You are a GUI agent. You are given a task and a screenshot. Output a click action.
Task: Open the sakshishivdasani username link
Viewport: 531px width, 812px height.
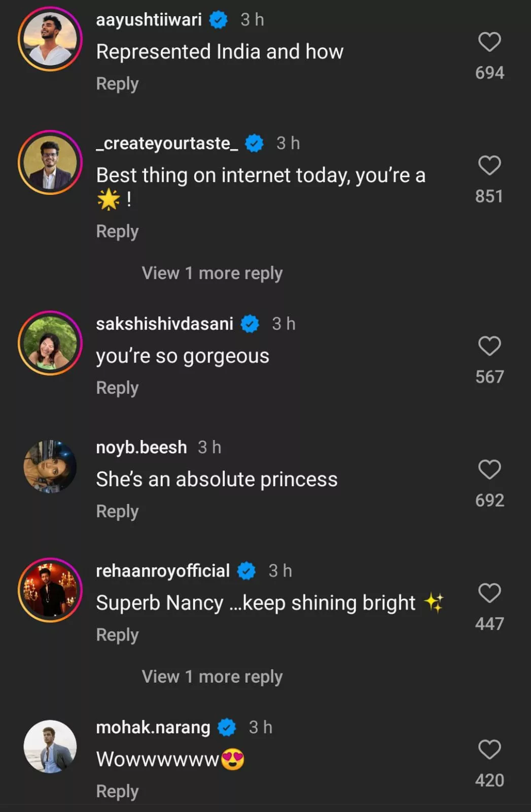click(164, 324)
